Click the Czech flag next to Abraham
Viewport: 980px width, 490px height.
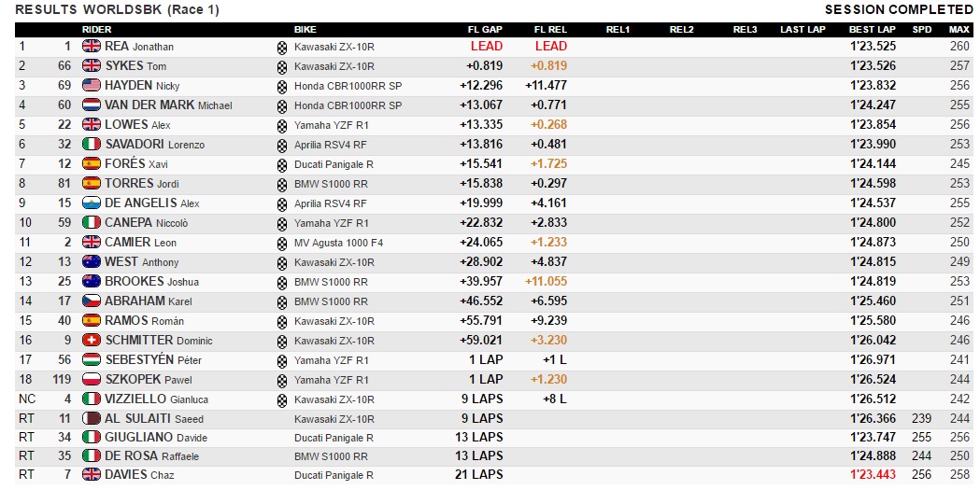click(92, 301)
